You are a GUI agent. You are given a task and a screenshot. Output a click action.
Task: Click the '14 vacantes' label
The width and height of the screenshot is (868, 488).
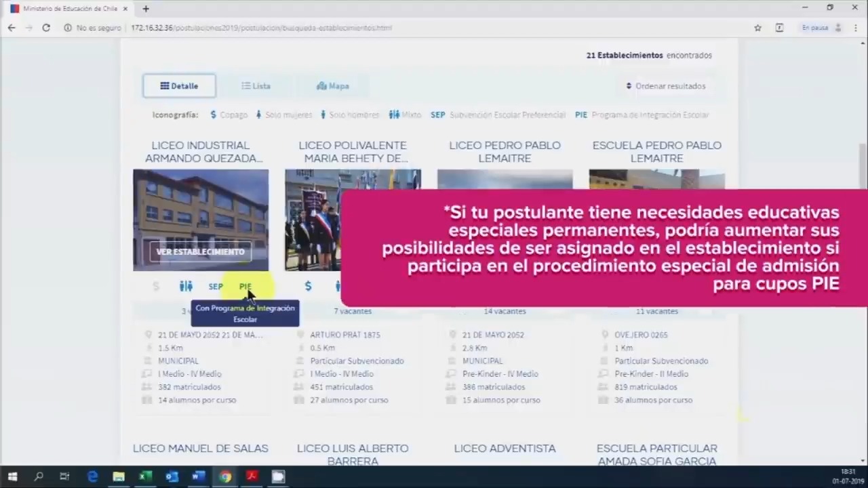(x=505, y=311)
